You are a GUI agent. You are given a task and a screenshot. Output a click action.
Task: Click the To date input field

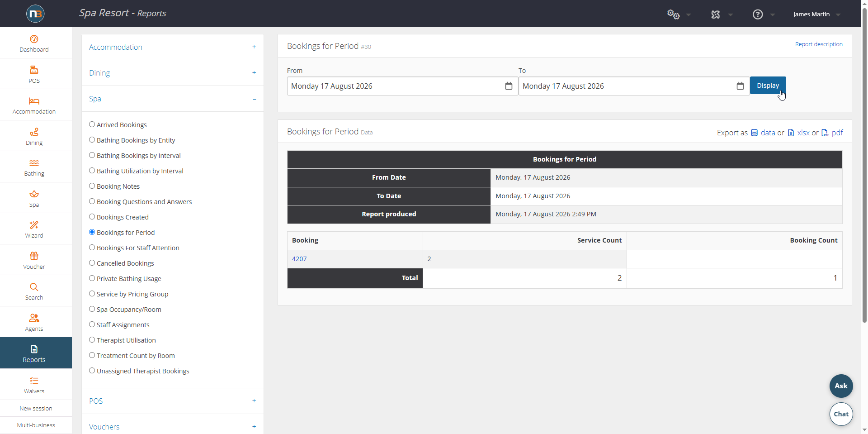point(634,86)
